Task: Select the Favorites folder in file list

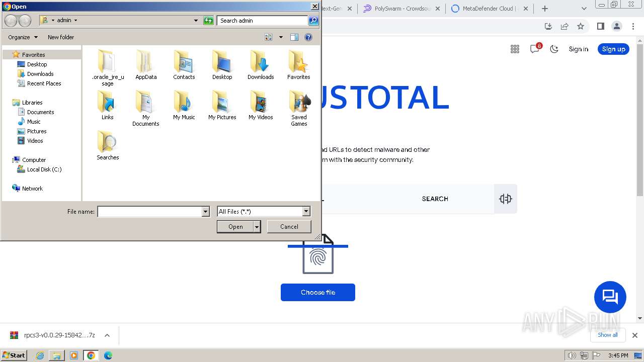Action: [299, 65]
